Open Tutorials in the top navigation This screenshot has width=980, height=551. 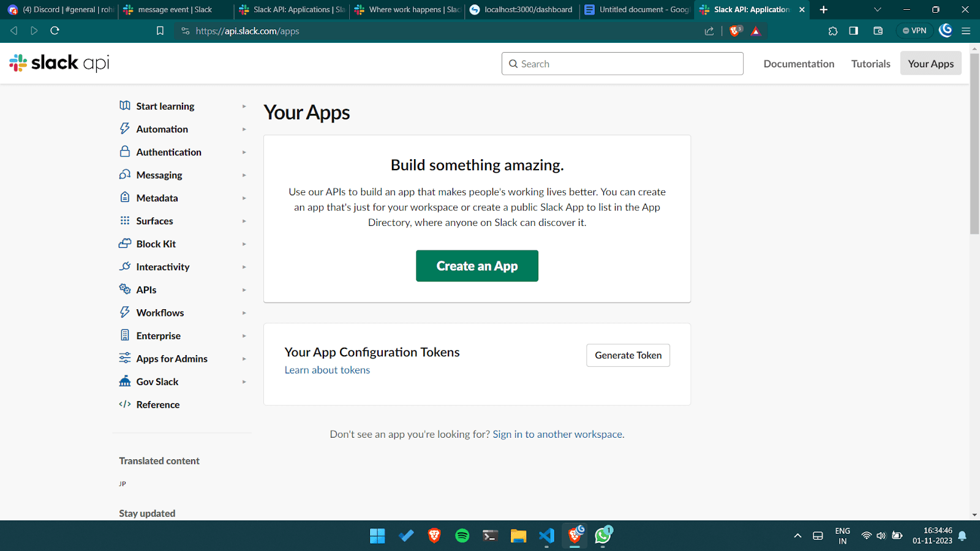tap(870, 64)
